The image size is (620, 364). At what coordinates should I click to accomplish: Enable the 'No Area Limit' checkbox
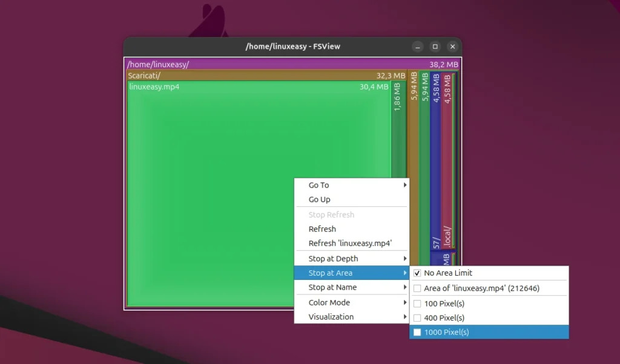coord(448,273)
